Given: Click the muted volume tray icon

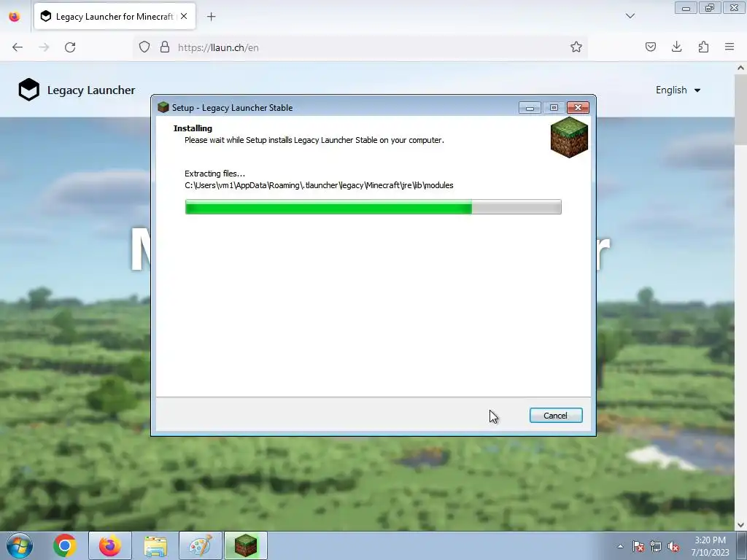Looking at the screenshot, I should (673, 546).
